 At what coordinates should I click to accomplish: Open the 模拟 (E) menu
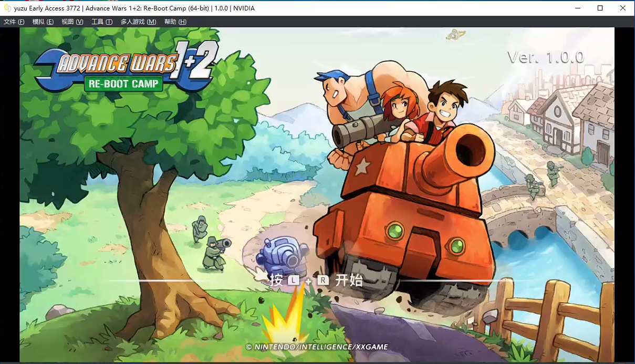coord(43,22)
